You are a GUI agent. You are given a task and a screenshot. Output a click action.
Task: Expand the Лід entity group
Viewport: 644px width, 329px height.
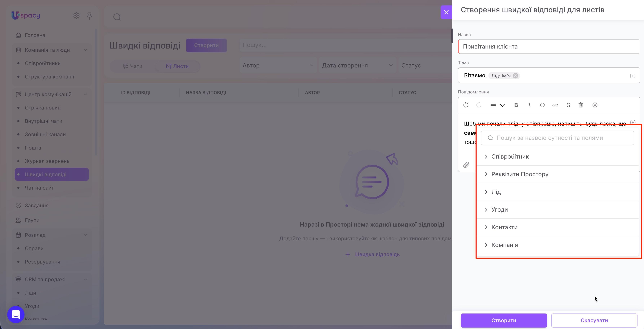tap(557, 192)
